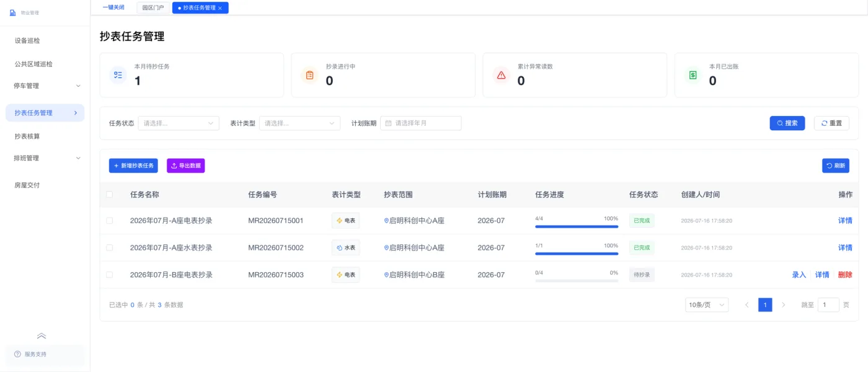Click the 累计异常读数 warning triangle icon

click(x=501, y=75)
